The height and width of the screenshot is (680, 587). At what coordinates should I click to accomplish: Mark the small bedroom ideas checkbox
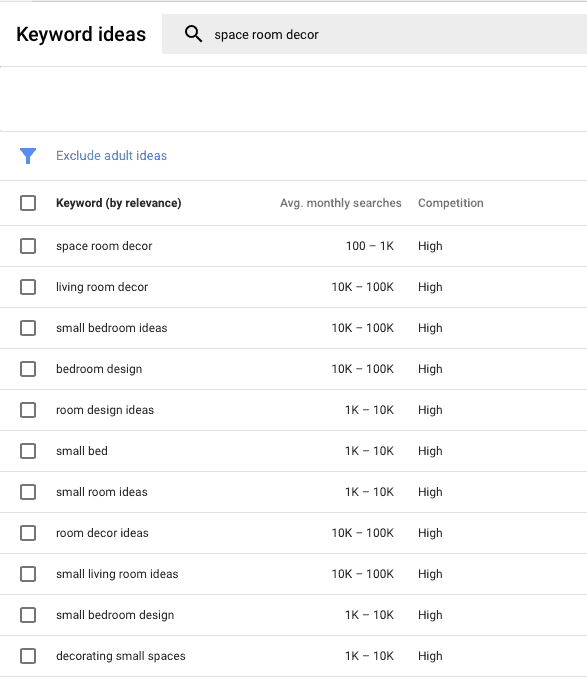28,328
